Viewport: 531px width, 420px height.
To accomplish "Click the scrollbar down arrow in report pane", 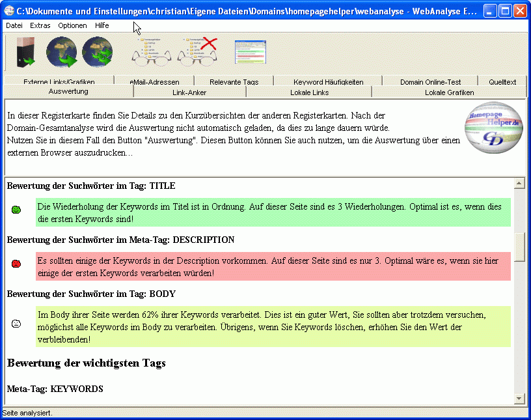I will click(519, 398).
